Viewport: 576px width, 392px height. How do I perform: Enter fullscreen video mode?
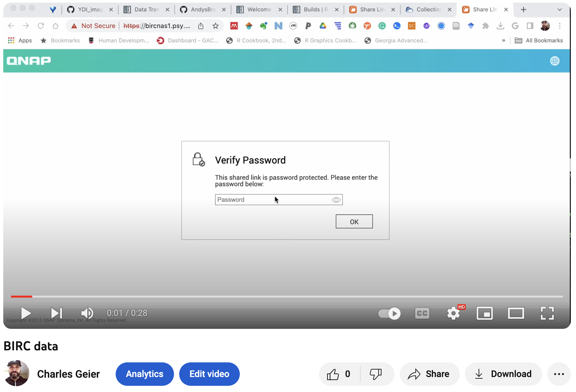click(x=547, y=313)
